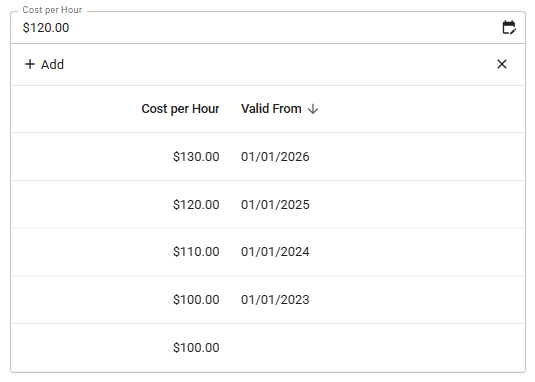The image size is (535, 382).
Task: Select the 01/01/2025 valid from date
Action: pos(275,205)
